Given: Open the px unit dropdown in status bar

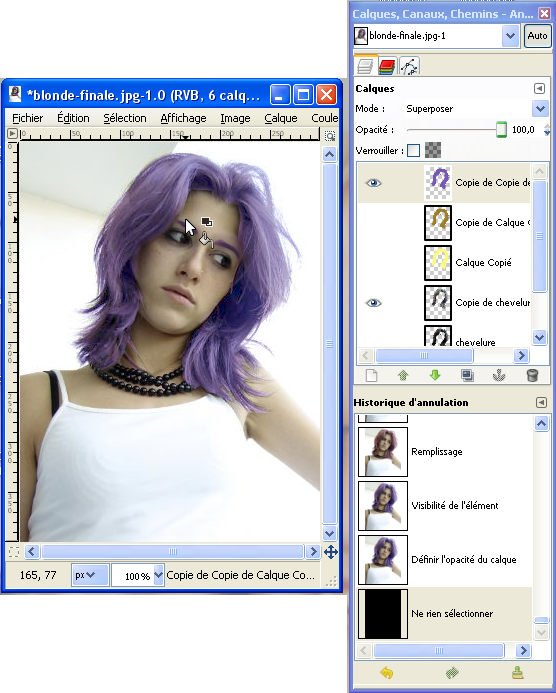Looking at the screenshot, I should pyautogui.click(x=90, y=575).
